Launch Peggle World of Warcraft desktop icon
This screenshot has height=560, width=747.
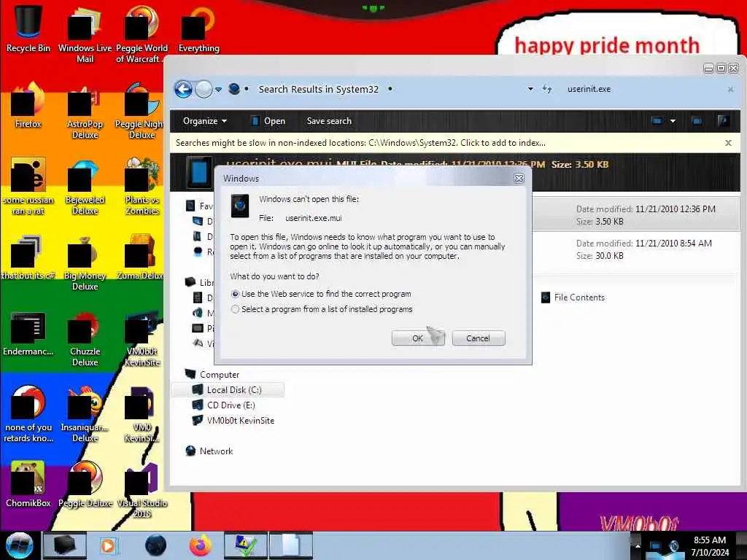[141, 34]
